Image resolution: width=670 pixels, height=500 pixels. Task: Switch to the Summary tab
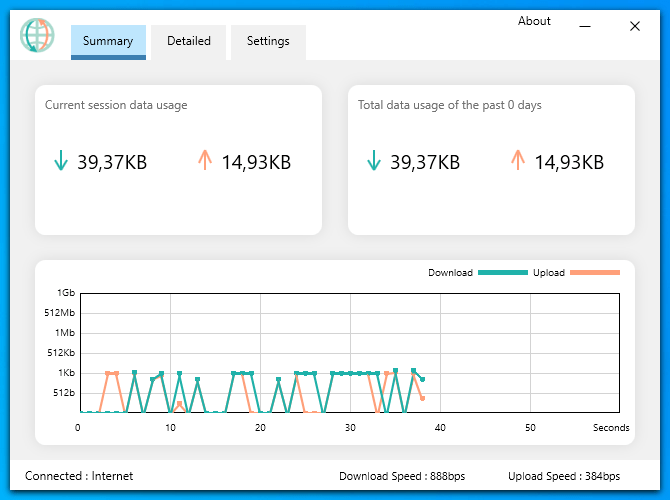[x=108, y=41]
